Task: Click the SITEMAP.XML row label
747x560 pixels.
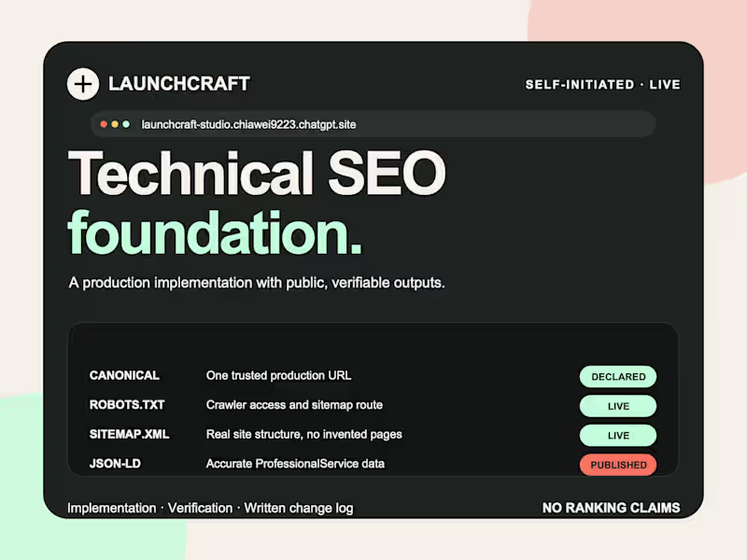Action: [x=130, y=435]
